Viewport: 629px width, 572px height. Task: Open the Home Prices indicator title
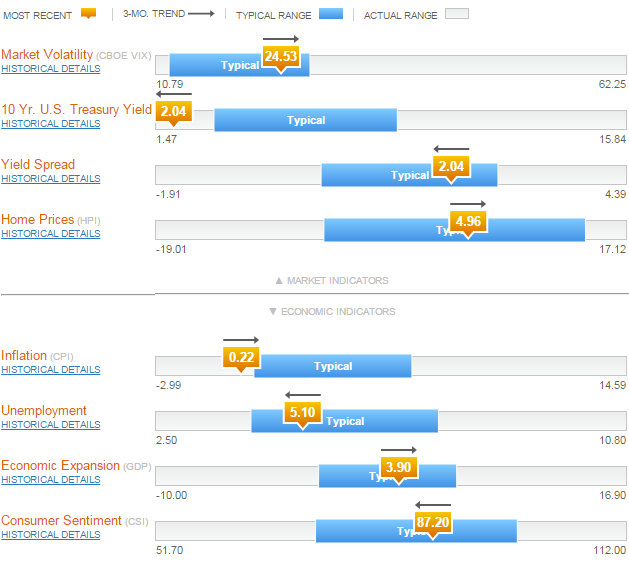coord(37,219)
